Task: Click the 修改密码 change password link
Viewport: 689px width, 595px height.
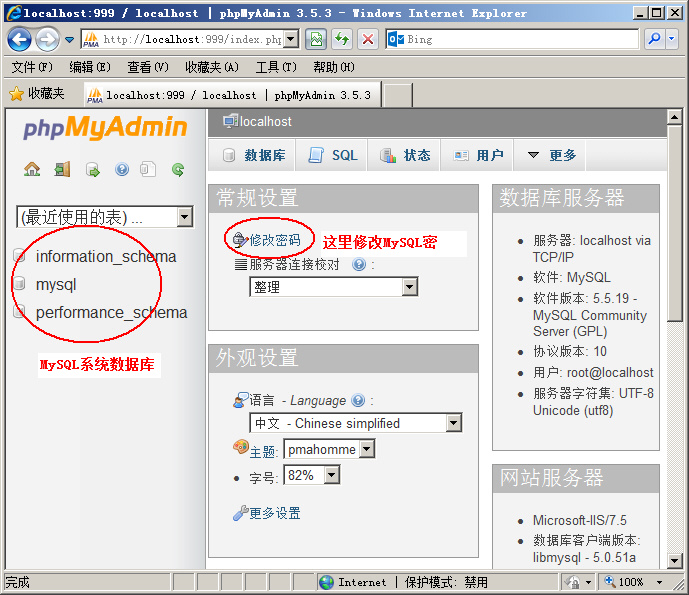Action: (275, 240)
